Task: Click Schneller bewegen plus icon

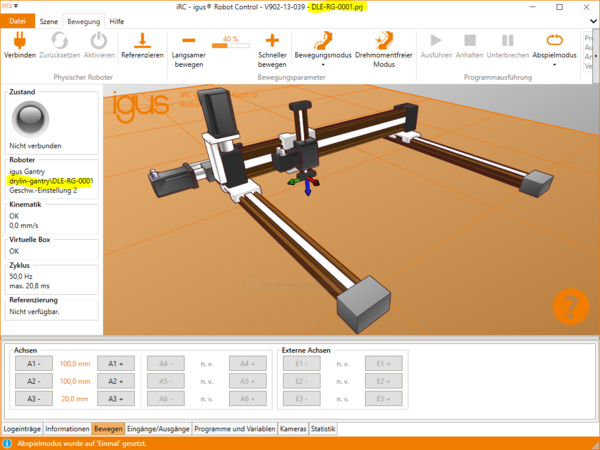Action: tap(272, 40)
